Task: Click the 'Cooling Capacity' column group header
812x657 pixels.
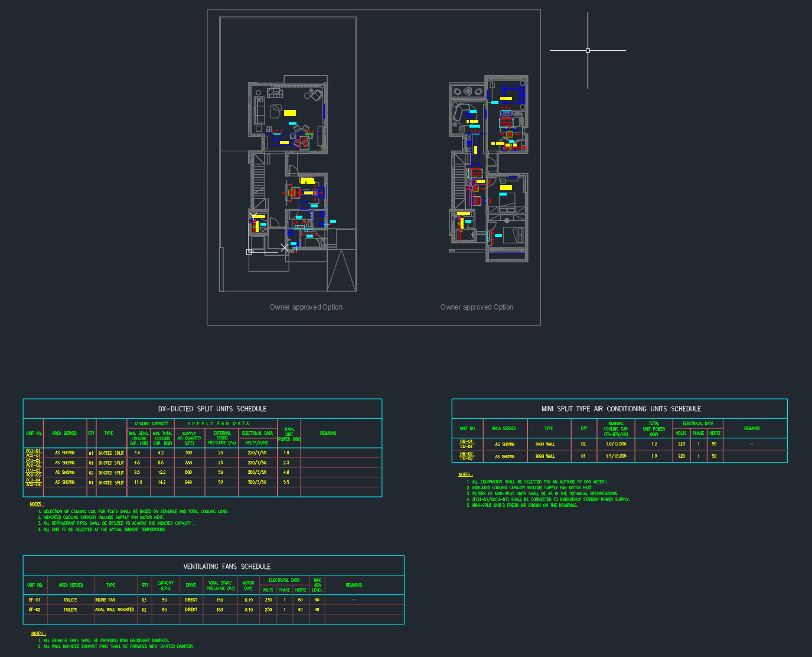Action: [x=151, y=424]
